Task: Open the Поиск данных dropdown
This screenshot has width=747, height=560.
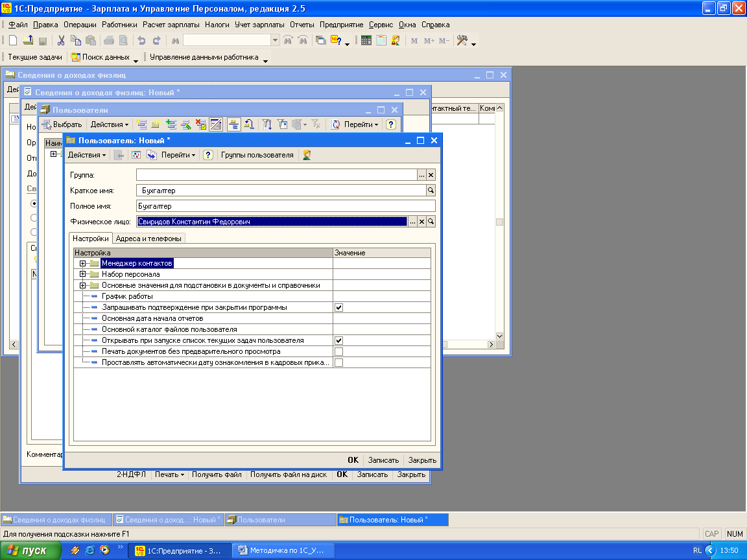Action: click(x=136, y=60)
